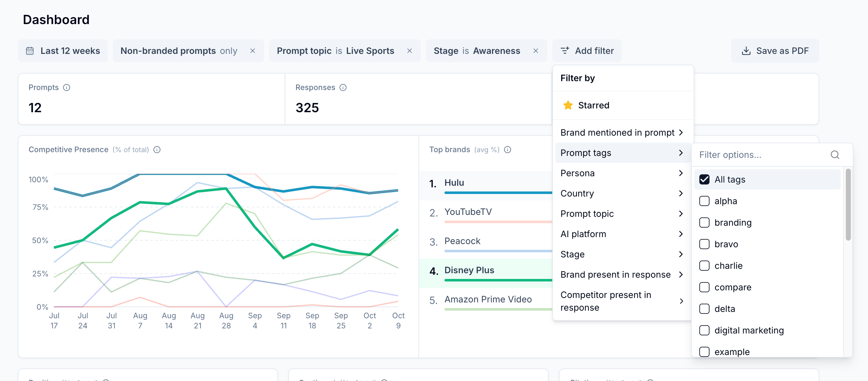The height and width of the screenshot is (381, 868).
Task: Enable the digital marketing tag checkbox
Action: [704, 331]
